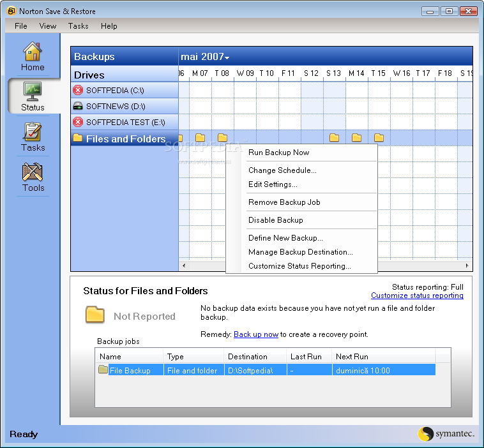
Task: Click the File Backup job folder icon
Action: pos(103,370)
